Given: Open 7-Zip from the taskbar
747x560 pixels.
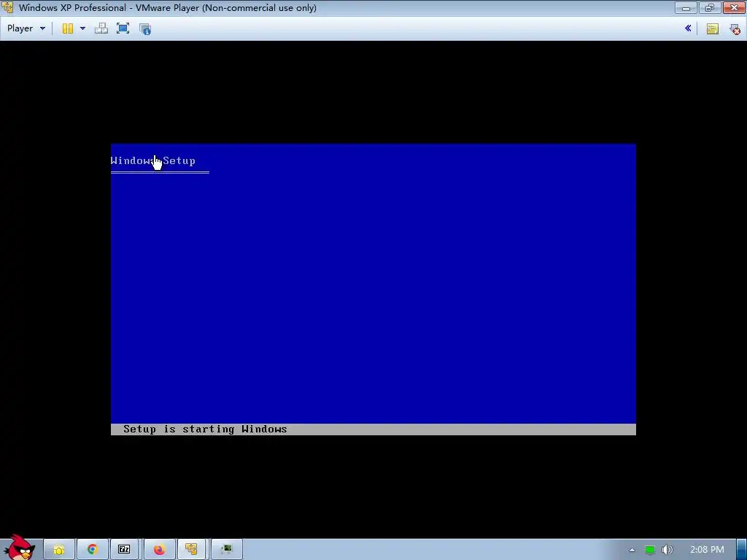Looking at the screenshot, I should [x=124, y=550].
